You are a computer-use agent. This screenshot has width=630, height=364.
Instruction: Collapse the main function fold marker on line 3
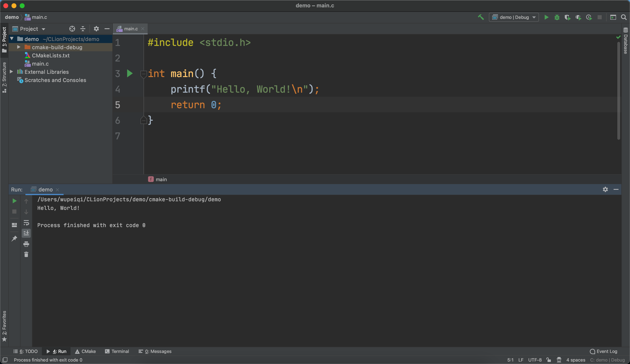coord(144,74)
